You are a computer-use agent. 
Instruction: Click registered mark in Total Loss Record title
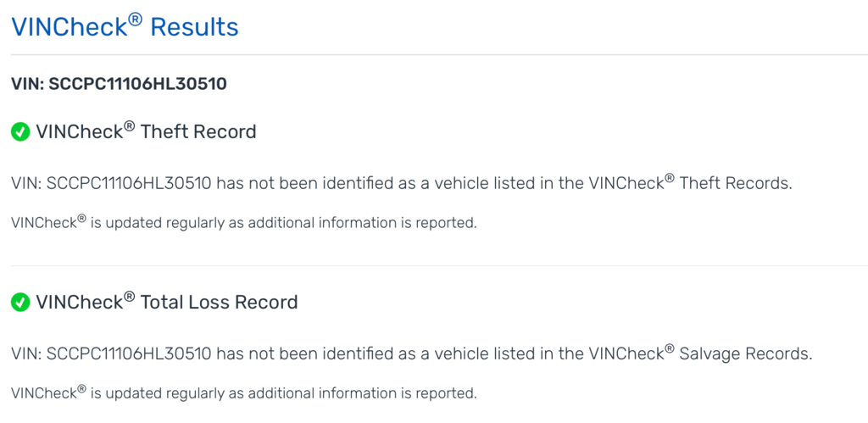(x=130, y=296)
